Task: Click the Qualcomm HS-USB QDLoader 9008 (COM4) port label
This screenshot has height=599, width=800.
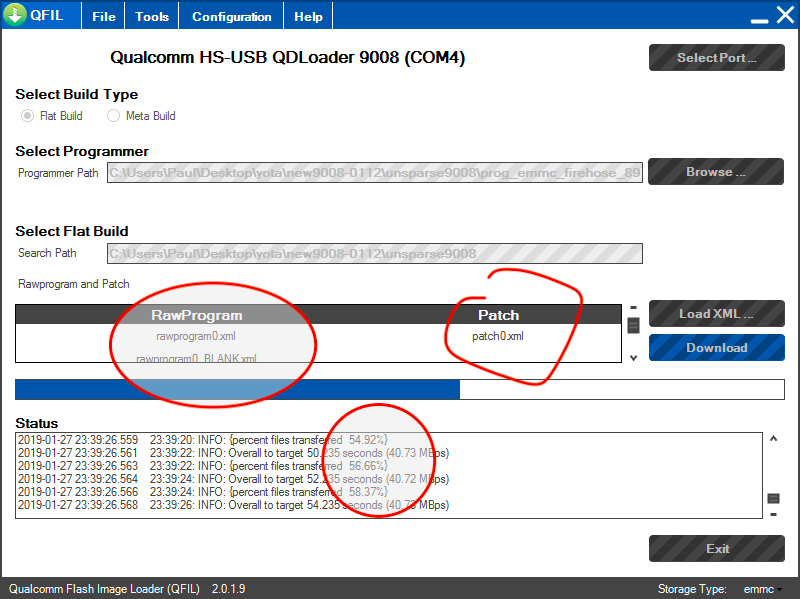Action: pyautogui.click(x=288, y=57)
